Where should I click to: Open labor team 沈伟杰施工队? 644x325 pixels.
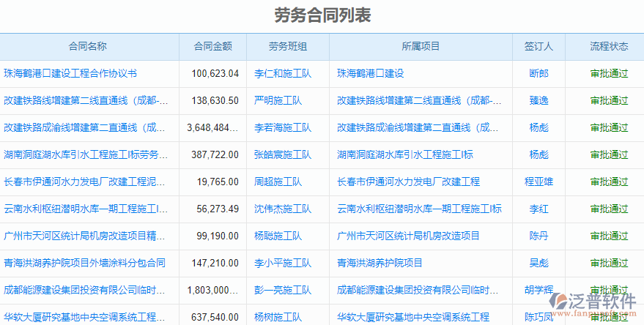point(283,209)
